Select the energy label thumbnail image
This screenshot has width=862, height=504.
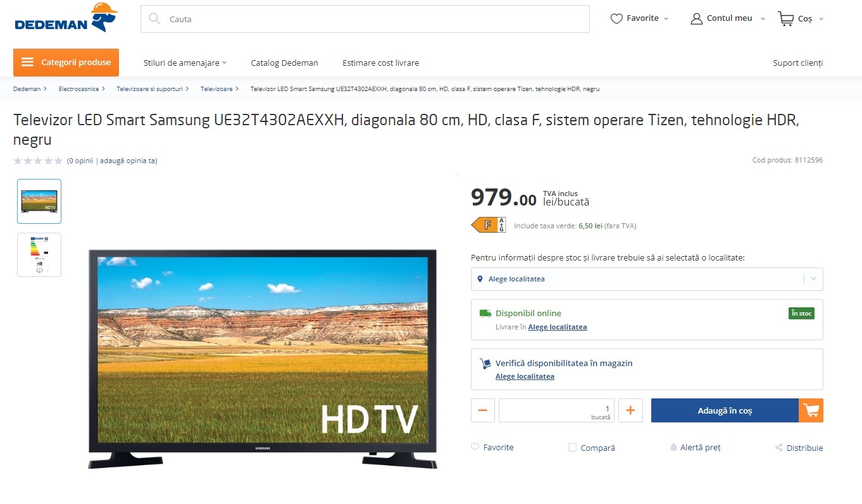coord(39,255)
